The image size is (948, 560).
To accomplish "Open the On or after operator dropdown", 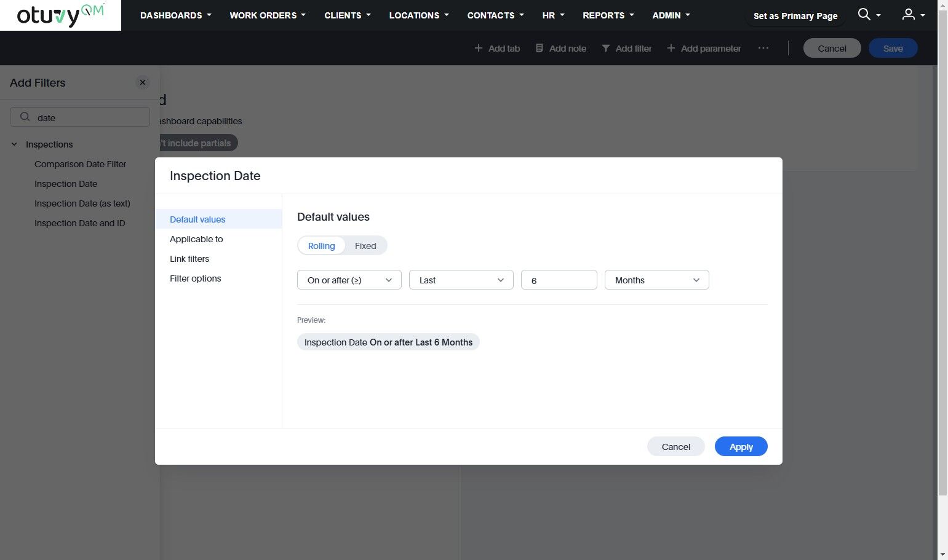I will tap(349, 280).
